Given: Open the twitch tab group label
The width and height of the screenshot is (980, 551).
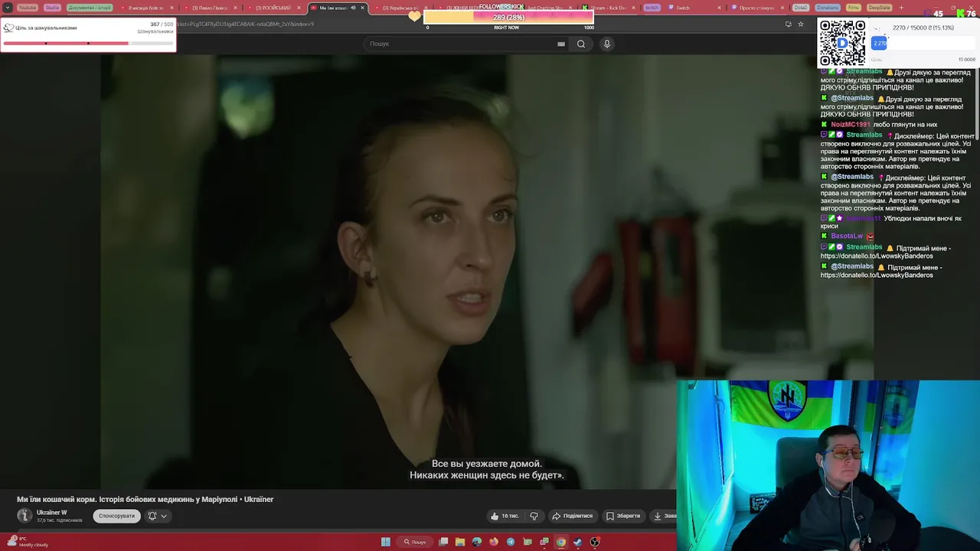Looking at the screenshot, I should 652,8.
